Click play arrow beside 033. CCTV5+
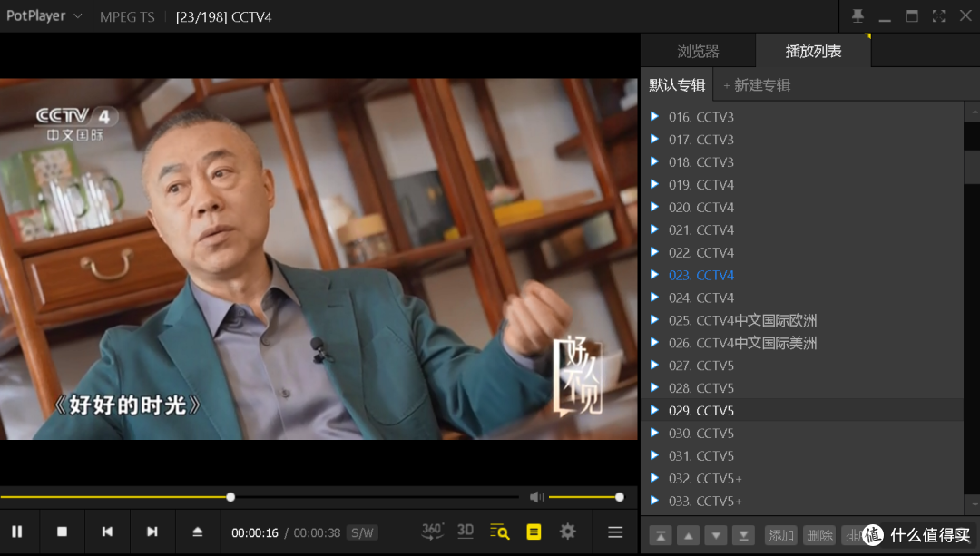Image resolution: width=980 pixels, height=556 pixels. tap(654, 501)
